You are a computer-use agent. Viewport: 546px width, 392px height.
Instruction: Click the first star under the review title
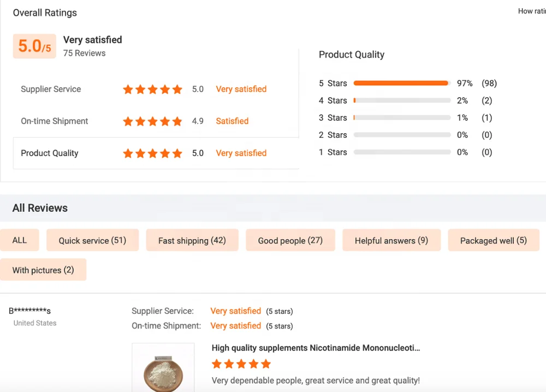tap(217, 364)
